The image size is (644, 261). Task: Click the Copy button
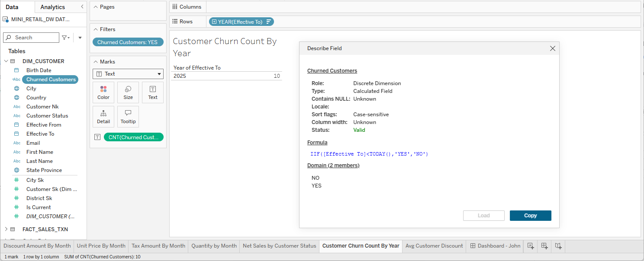coord(530,216)
